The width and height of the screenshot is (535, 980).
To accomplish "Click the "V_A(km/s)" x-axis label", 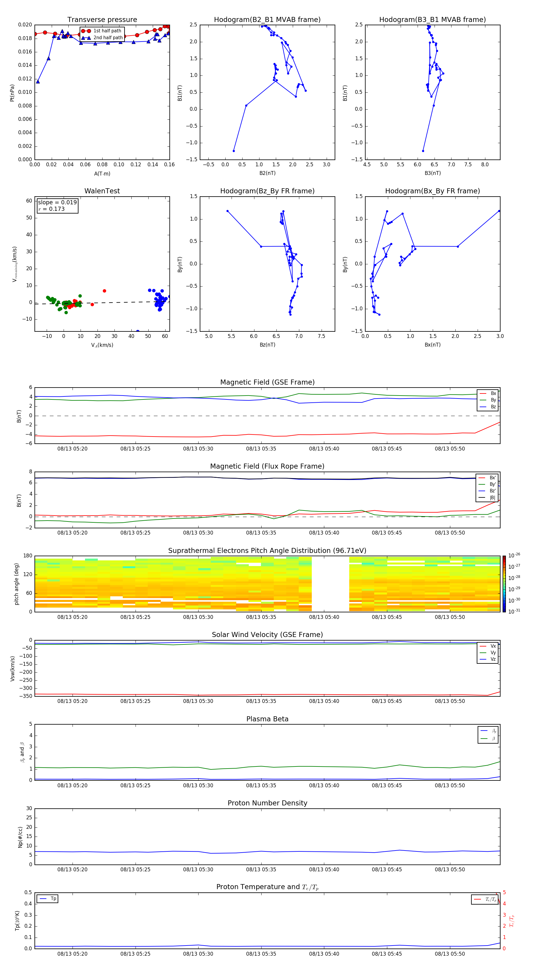I will 102,345.
